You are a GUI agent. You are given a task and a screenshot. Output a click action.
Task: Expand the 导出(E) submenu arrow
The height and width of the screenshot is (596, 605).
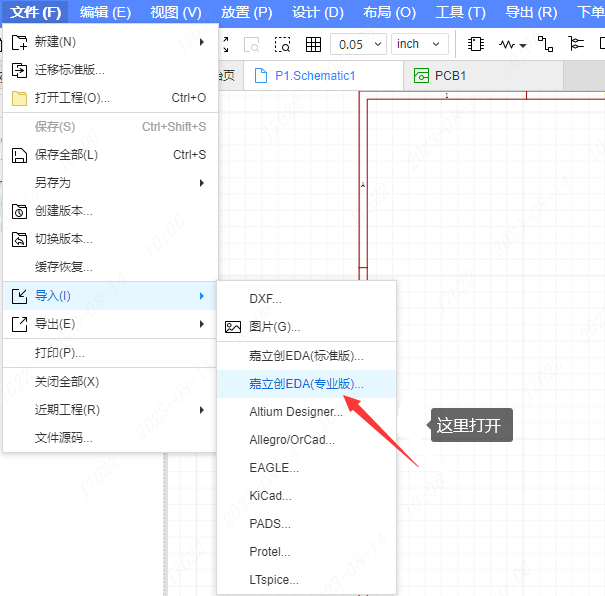(x=201, y=324)
